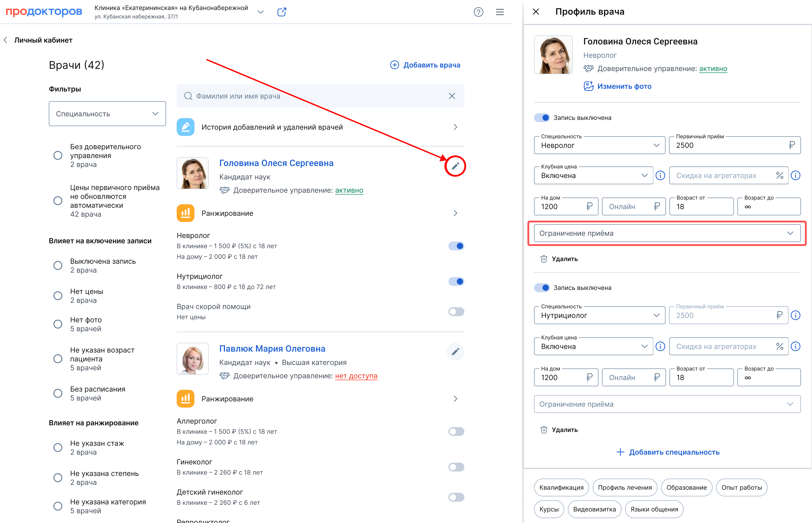812x523 pixels.
Task: Expand the clinic selector chevron in header
Action: tap(260, 12)
